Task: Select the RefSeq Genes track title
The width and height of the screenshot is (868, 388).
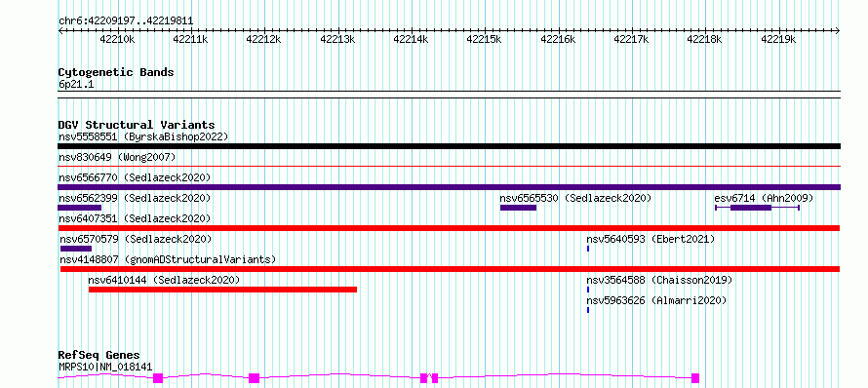Action: [x=99, y=355]
